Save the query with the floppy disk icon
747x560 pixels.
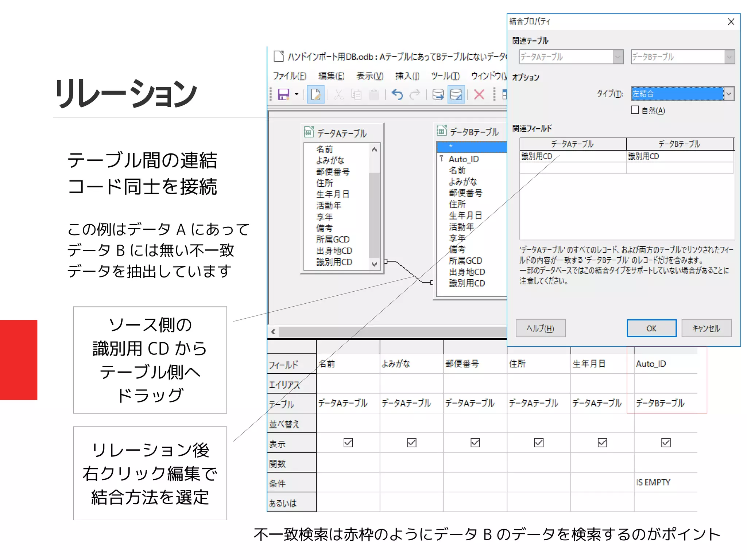tap(283, 95)
